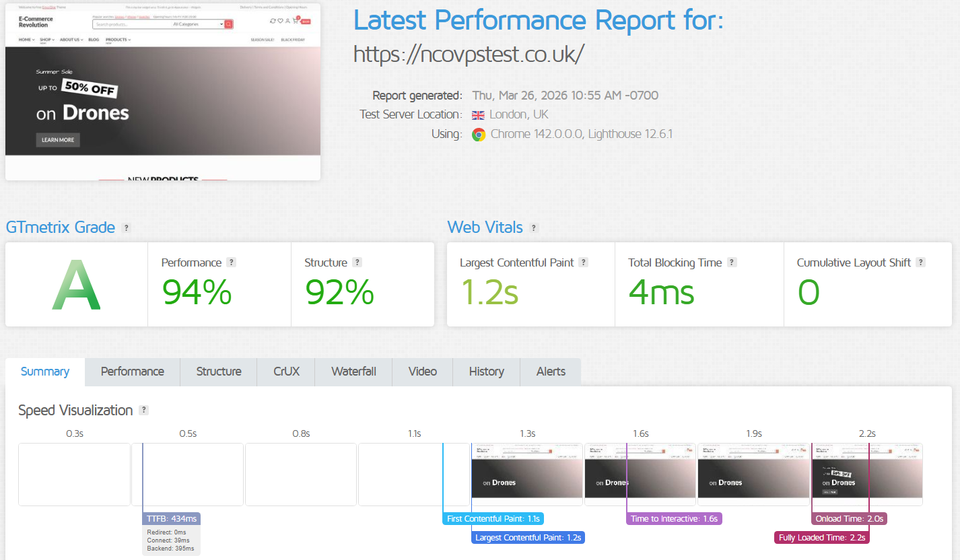Click the Chrome browser icon
The image size is (960, 560).
point(478,135)
